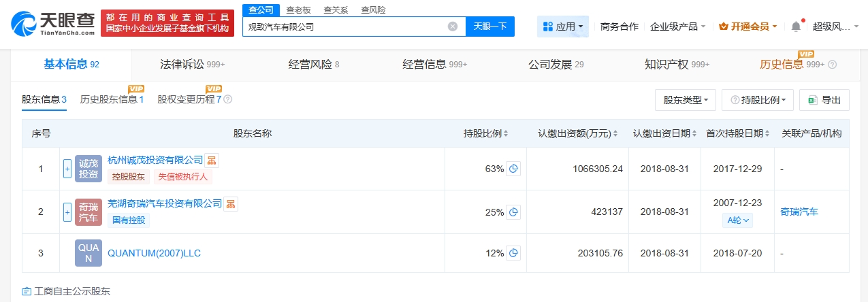Open the 奇瑞汽车 related product link
Viewport: 868px width, 302px height.
[x=799, y=212]
